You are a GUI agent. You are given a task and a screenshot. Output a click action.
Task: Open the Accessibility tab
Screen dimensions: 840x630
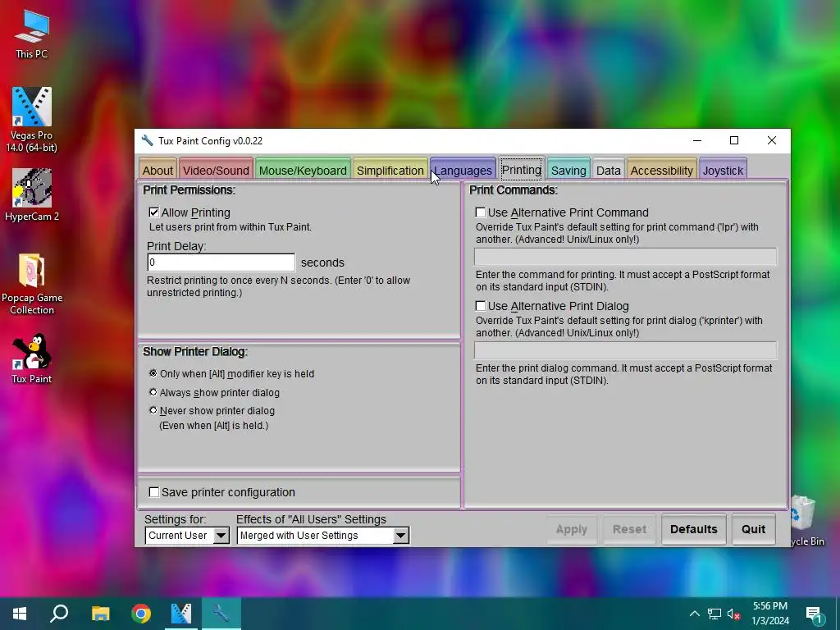(x=662, y=170)
